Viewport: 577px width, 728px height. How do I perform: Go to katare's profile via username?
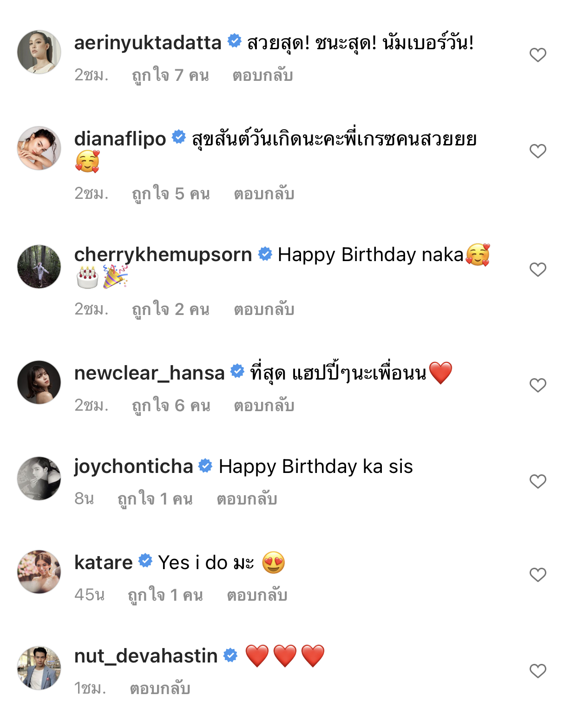104,563
